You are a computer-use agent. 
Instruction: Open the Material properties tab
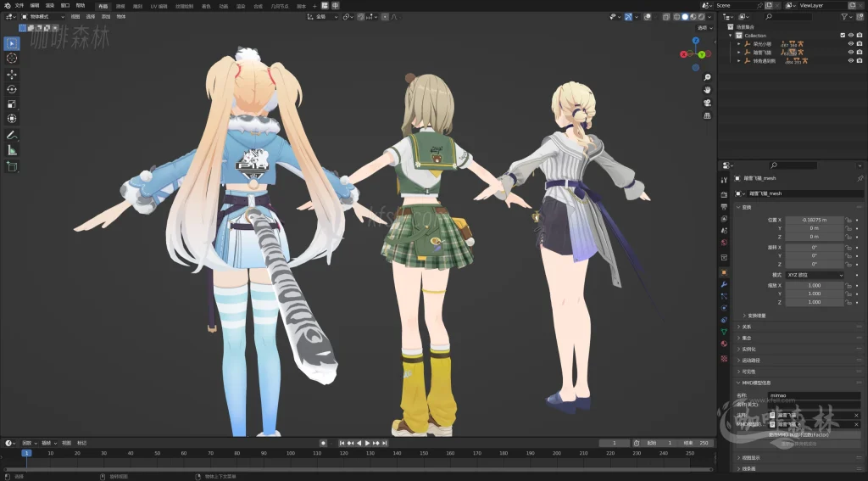(724, 344)
